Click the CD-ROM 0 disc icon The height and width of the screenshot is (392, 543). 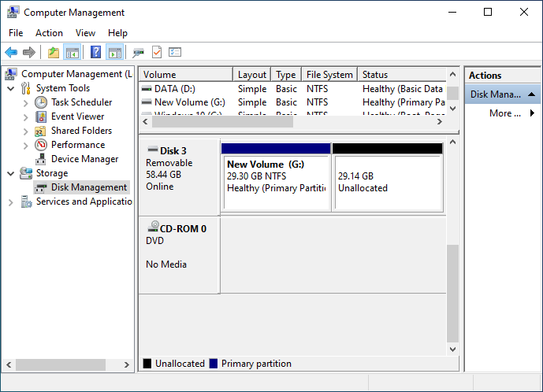(154, 227)
